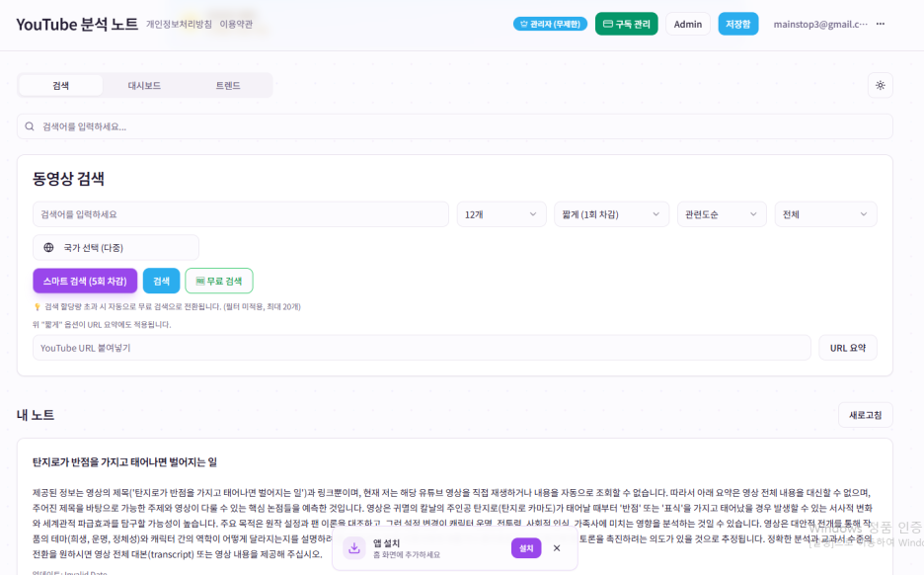Toggle the light/dark theme sun icon
Screen dimensions: 924x575
[880, 86]
